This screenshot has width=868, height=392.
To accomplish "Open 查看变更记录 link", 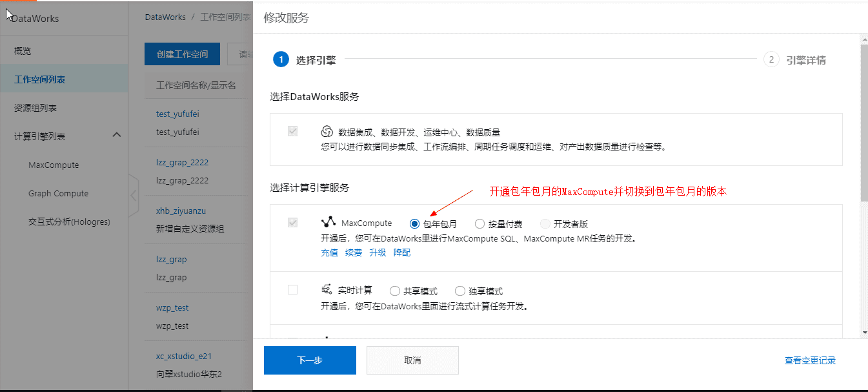I will pyautogui.click(x=810, y=361).
